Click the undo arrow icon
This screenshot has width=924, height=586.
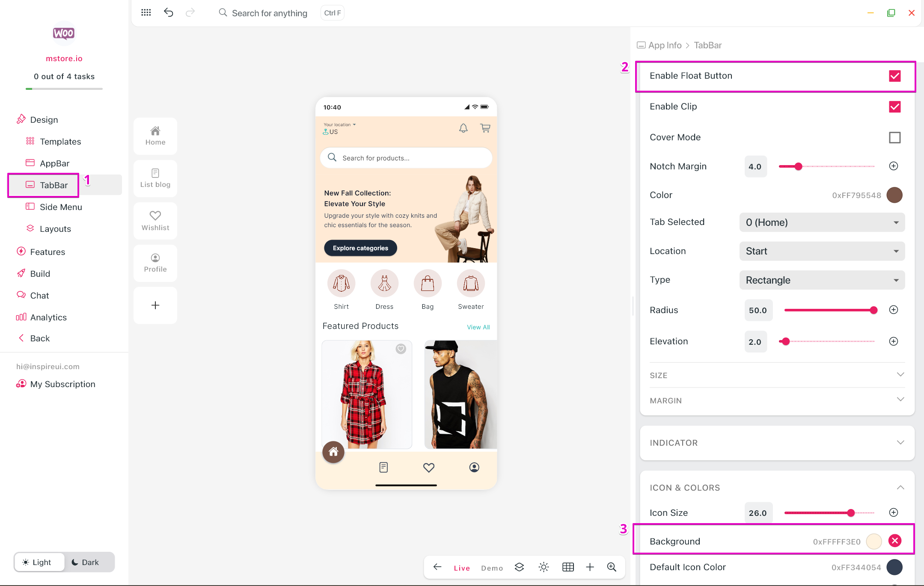pos(168,12)
